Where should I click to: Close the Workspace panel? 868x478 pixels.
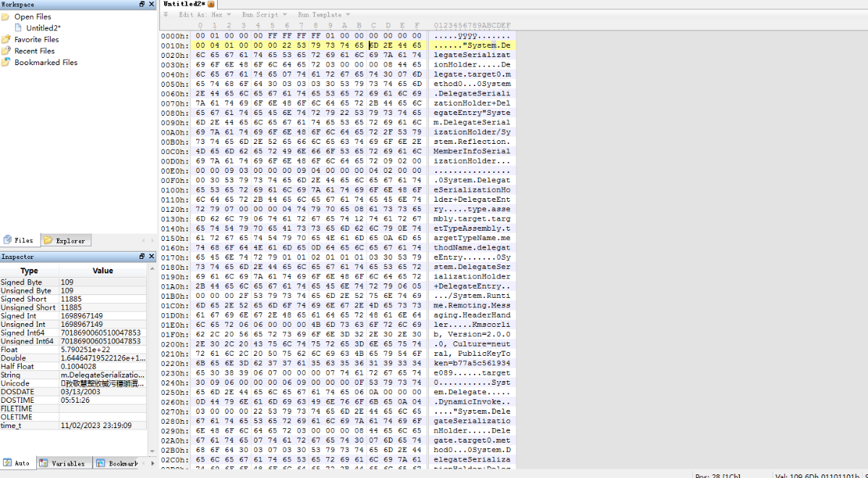coord(151,4)
